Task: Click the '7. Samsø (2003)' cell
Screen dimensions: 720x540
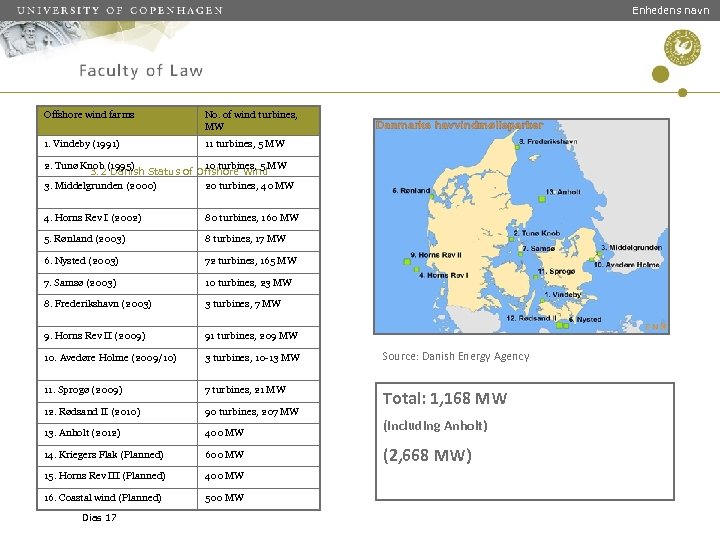Action: (117, 284)
